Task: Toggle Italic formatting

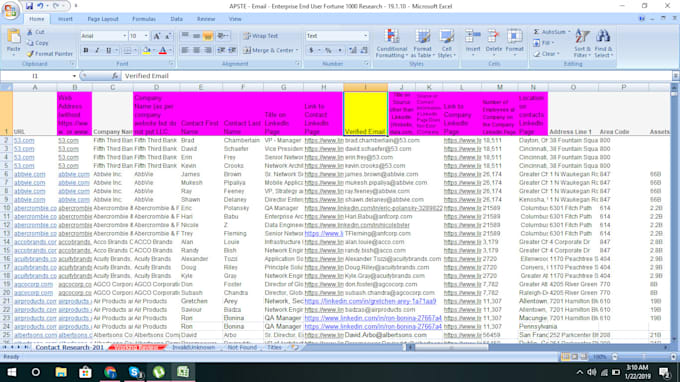Action: (x=97, y=51)
